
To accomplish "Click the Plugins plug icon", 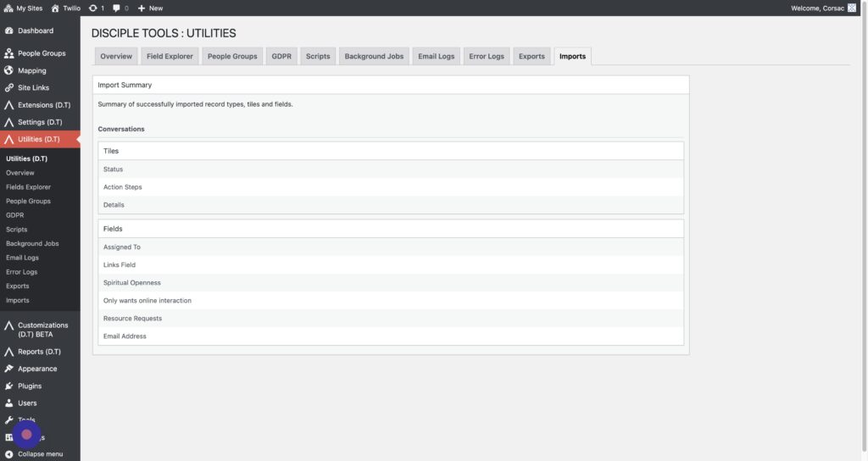I will (9, 386).
